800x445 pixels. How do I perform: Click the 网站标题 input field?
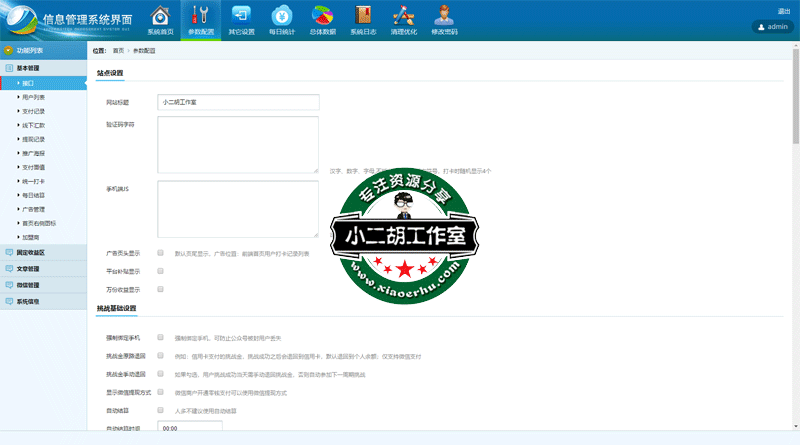pos(238,102)
